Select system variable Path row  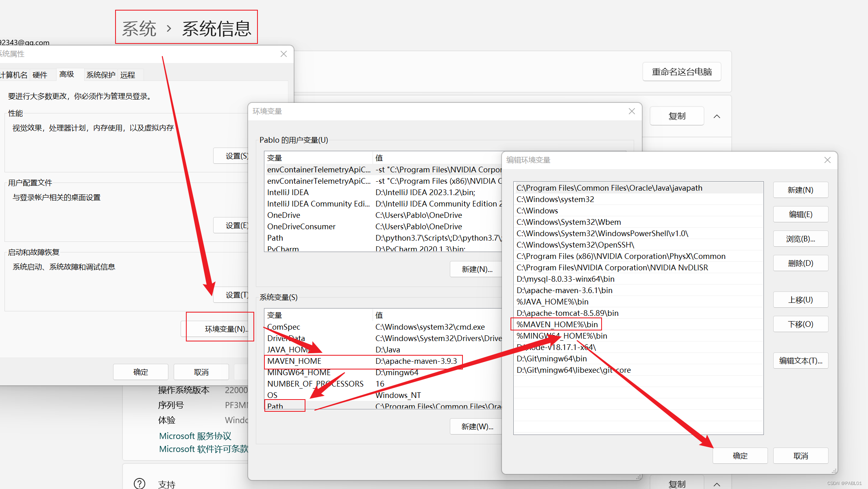pyautogui.click(x=383, y=405)
